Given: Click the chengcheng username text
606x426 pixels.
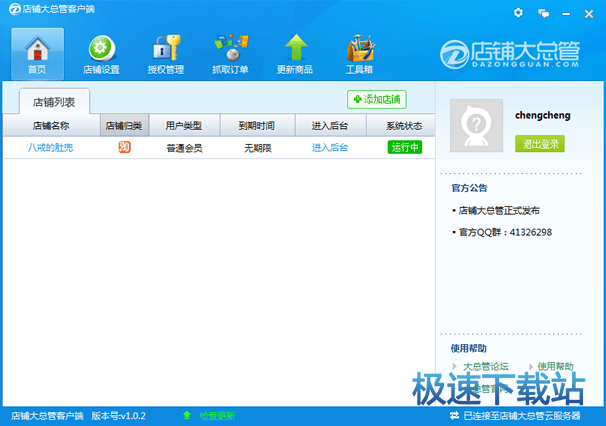Looking at the screenshot, I should click(x=543, y=115).
